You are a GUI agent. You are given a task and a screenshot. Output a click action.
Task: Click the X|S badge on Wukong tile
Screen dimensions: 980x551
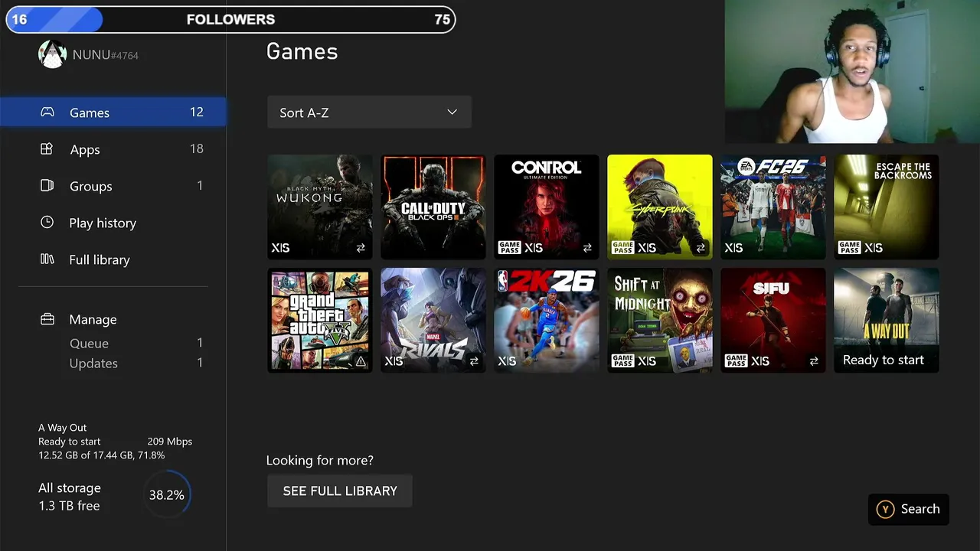point(280,248)
